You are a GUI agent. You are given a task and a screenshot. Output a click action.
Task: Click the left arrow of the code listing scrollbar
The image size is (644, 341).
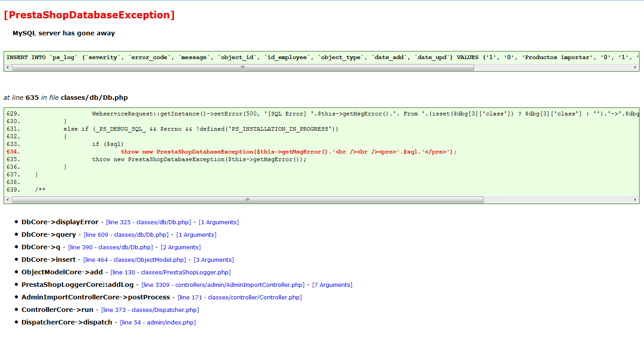pos(8,200)
